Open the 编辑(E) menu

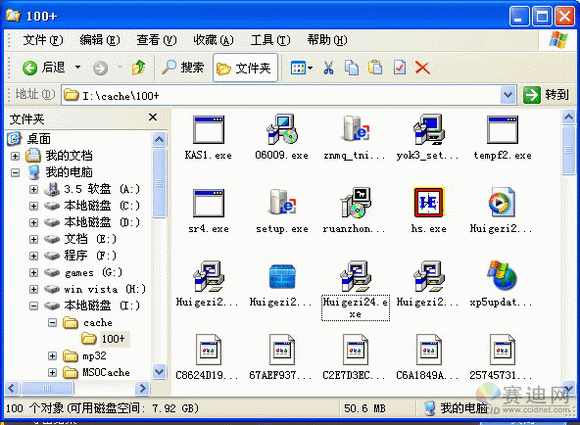coord(100,40)
